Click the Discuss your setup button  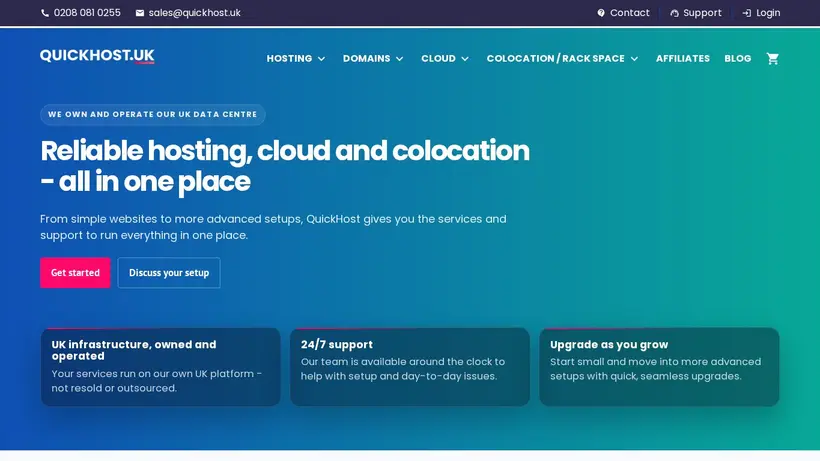click(169, 272)
